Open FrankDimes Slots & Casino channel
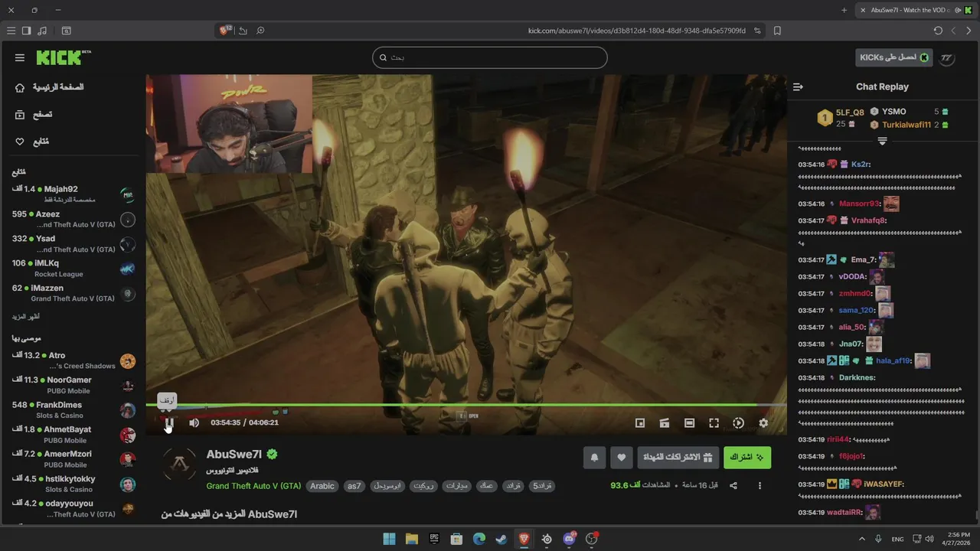 point(73,409)
